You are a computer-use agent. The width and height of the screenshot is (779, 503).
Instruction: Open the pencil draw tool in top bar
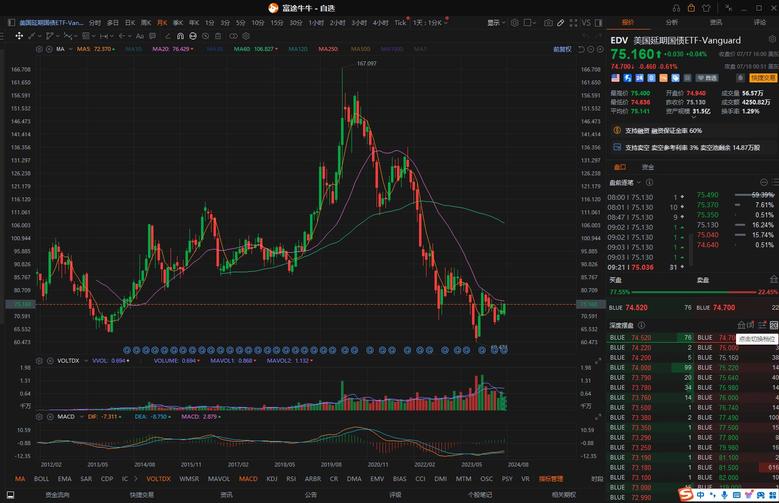pos(560,23)
